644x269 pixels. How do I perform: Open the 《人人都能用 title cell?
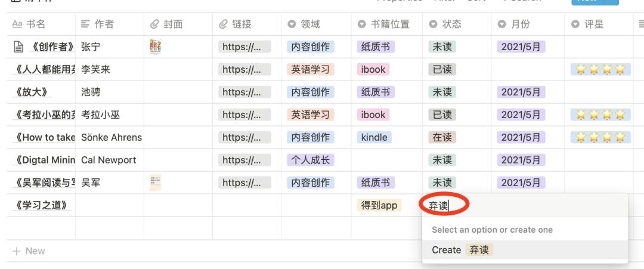coord(41,69)
